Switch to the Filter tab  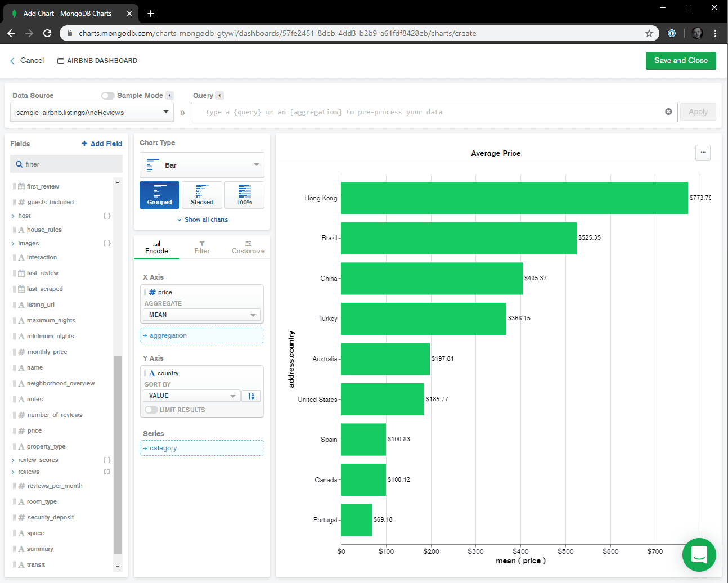coord(201,247)
